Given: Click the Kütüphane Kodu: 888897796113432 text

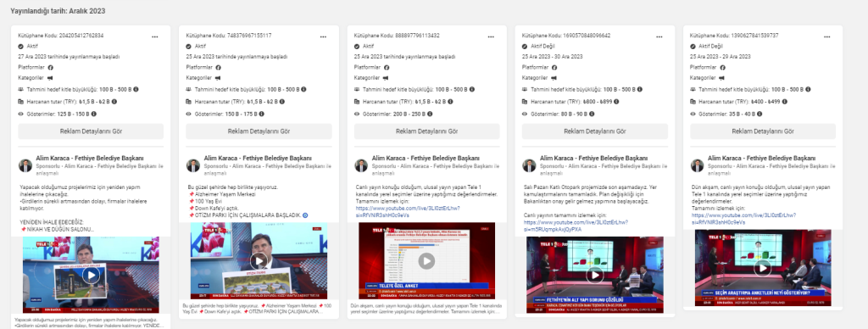Looking at the screenshot, I should point(397,36).
